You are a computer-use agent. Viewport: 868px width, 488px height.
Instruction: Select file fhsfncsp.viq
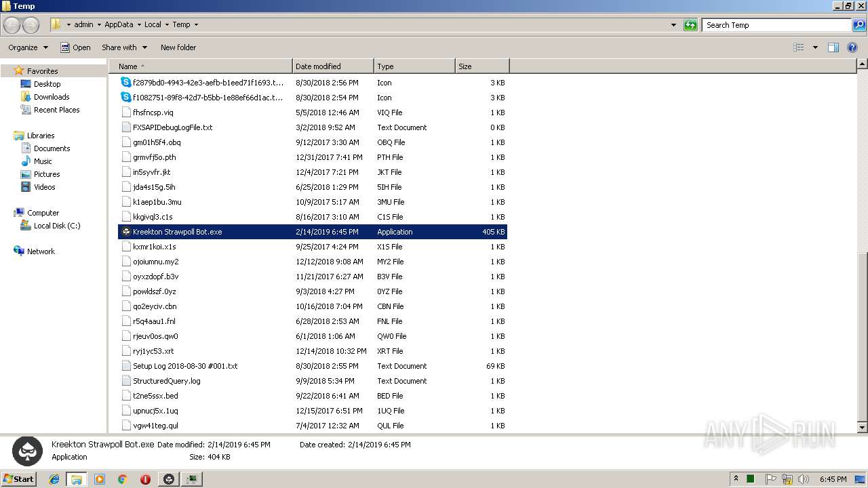(x=313, y=113)
